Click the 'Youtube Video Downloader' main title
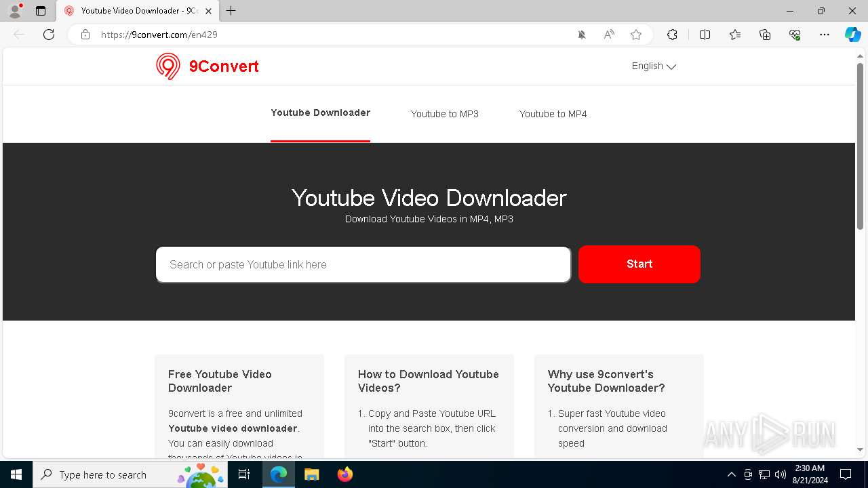Viewport: 868px width, 488px height. click(x=429, y=198)
